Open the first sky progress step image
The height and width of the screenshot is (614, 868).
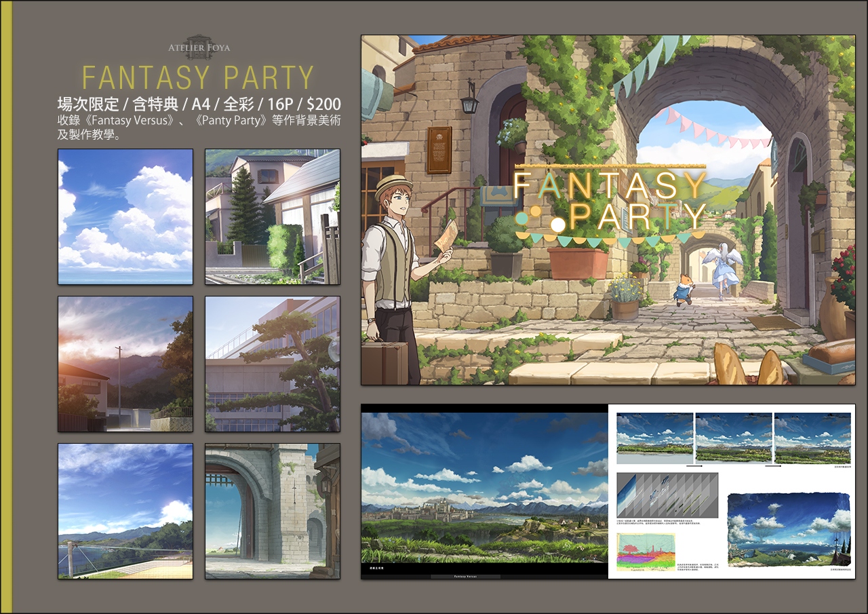pyautogui.click(x=654, y=438)
